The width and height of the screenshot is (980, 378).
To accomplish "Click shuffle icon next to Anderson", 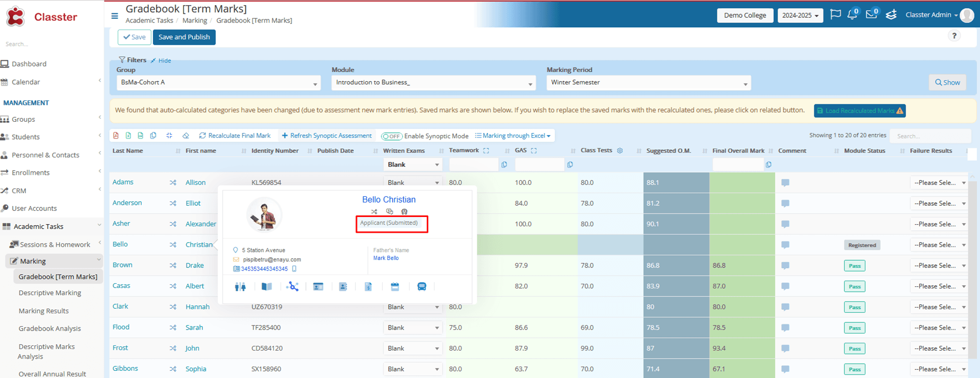I will (x=173, y=203).
